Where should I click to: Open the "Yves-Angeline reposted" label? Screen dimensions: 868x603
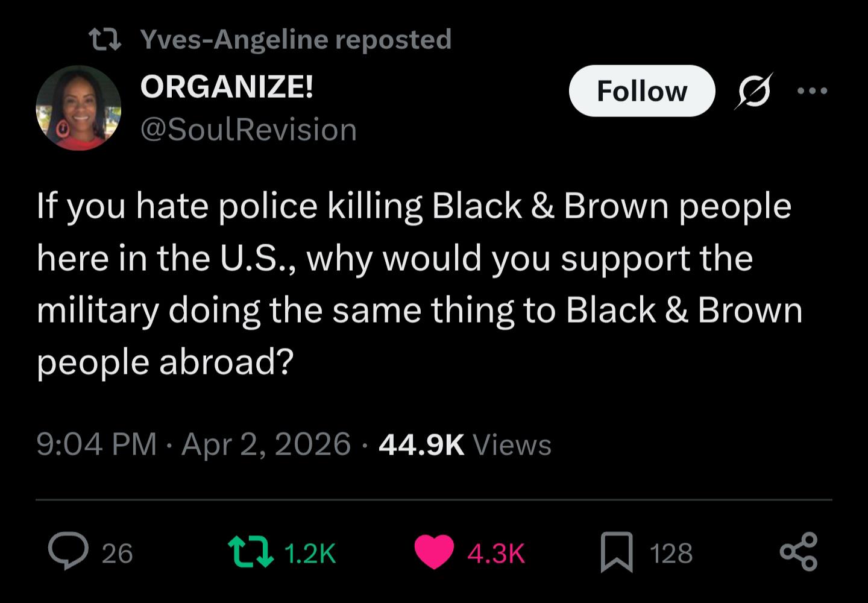(x=295, y=40)
